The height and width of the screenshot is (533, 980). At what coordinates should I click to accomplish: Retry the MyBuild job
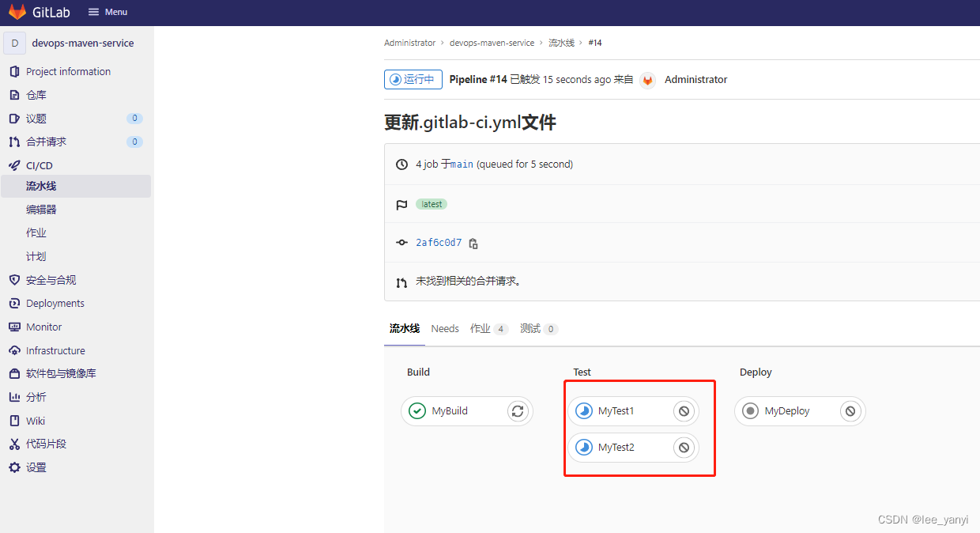tap(518, 410)
